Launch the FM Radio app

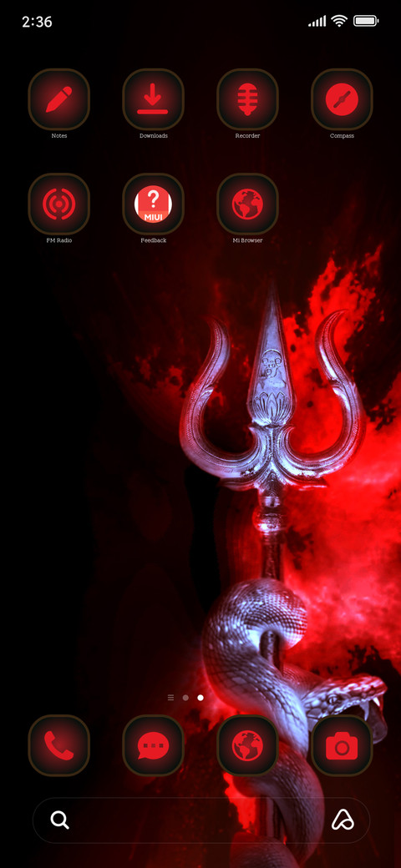tap(58, 204)
